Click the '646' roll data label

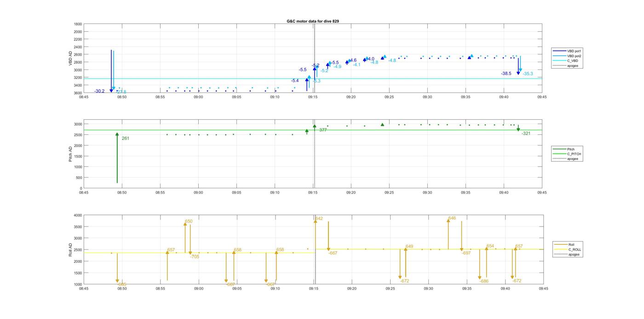coord(452,218)
